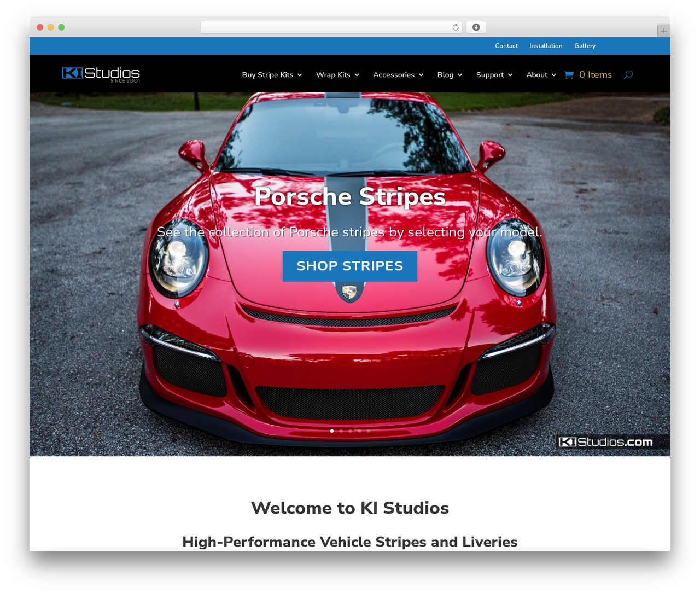Expand the Accessories dropdown chevron
Viewport: 700px width, 593px height.
tap(421, 75)
